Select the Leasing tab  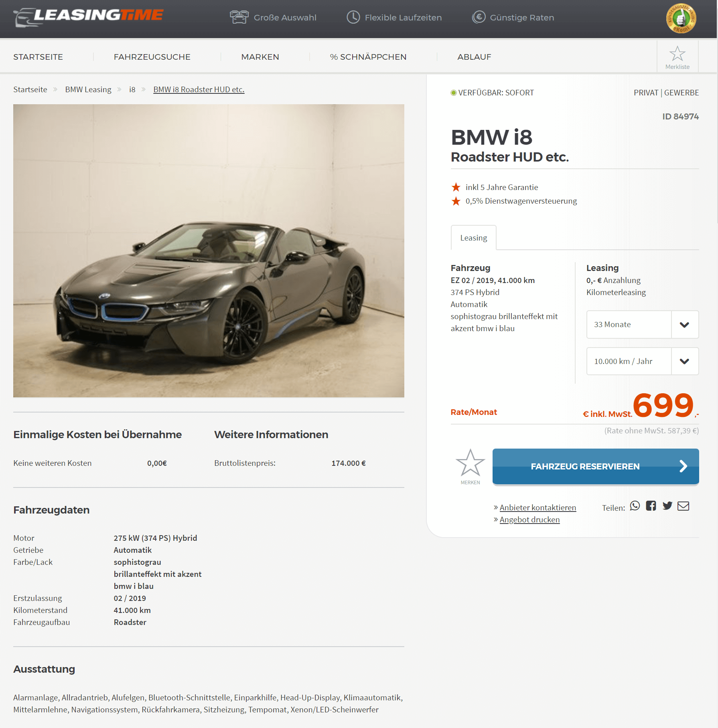pos(474,238)
